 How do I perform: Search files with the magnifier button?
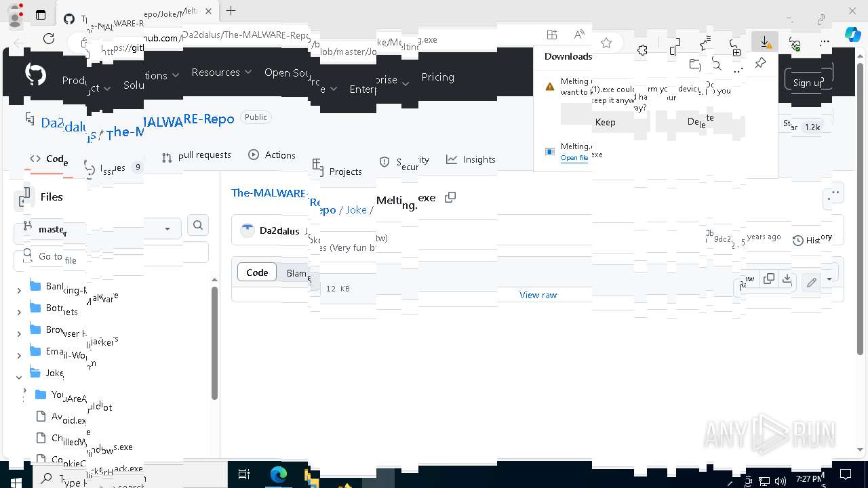(x=198, y=225)
